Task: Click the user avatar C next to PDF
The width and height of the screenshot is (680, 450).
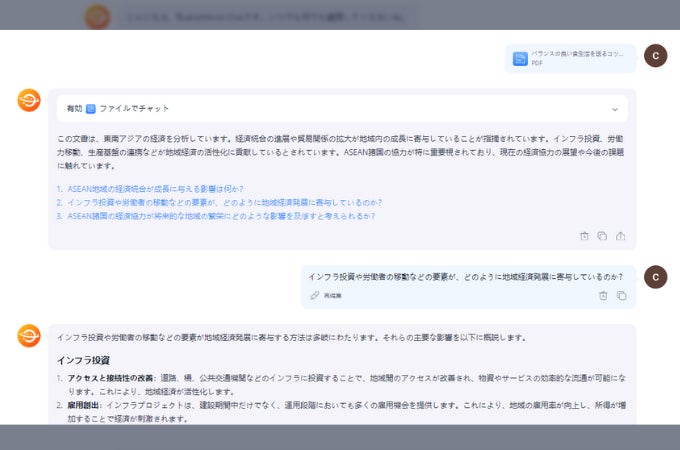Action: coord(655,55)
